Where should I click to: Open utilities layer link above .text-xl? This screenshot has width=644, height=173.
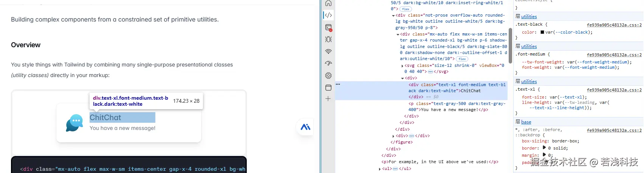529,82
